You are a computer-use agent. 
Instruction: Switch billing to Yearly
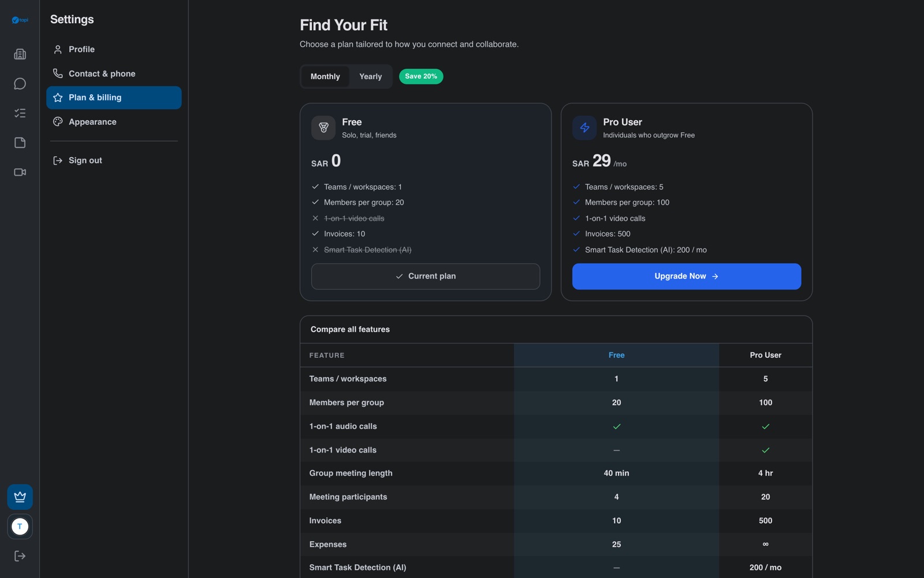(370, 76)
